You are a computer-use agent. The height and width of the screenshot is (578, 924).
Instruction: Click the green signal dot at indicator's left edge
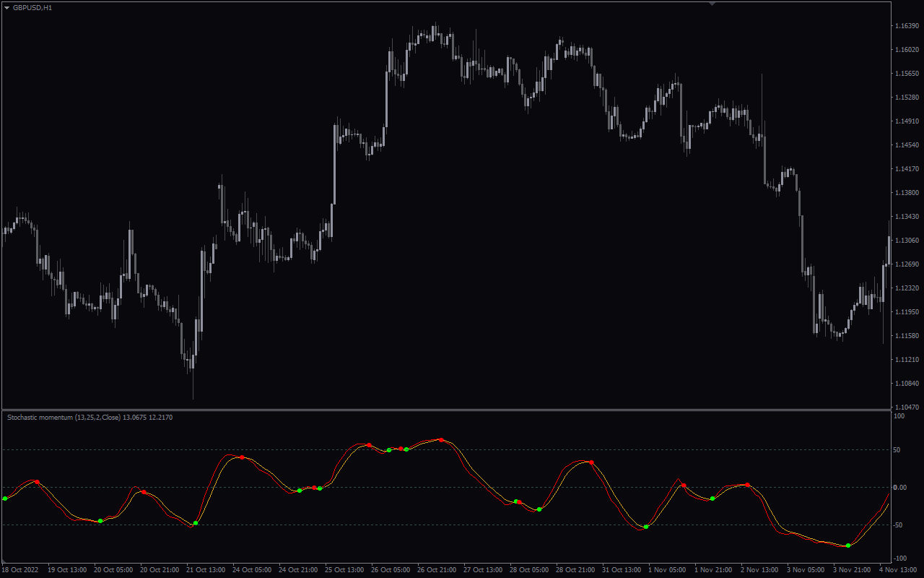5,499
